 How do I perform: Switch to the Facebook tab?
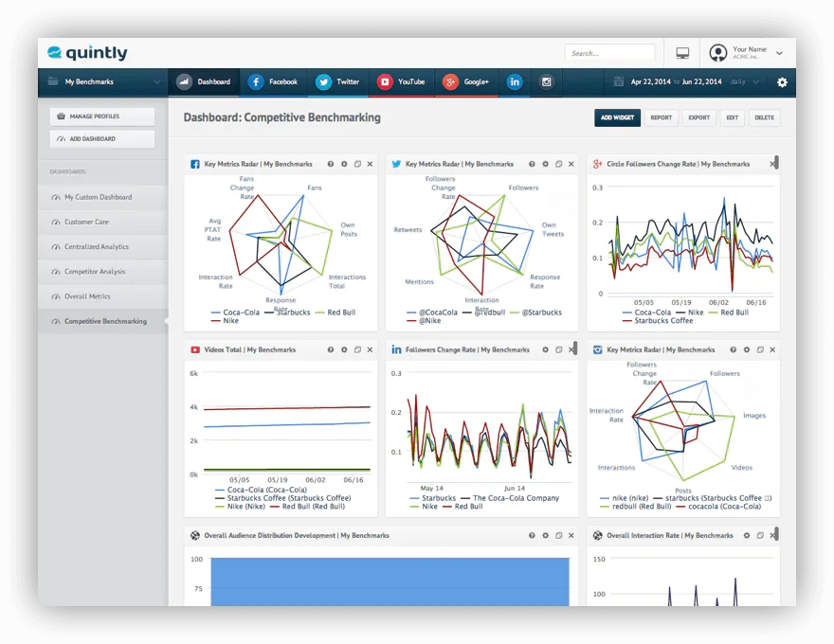[x=273, y=81]
